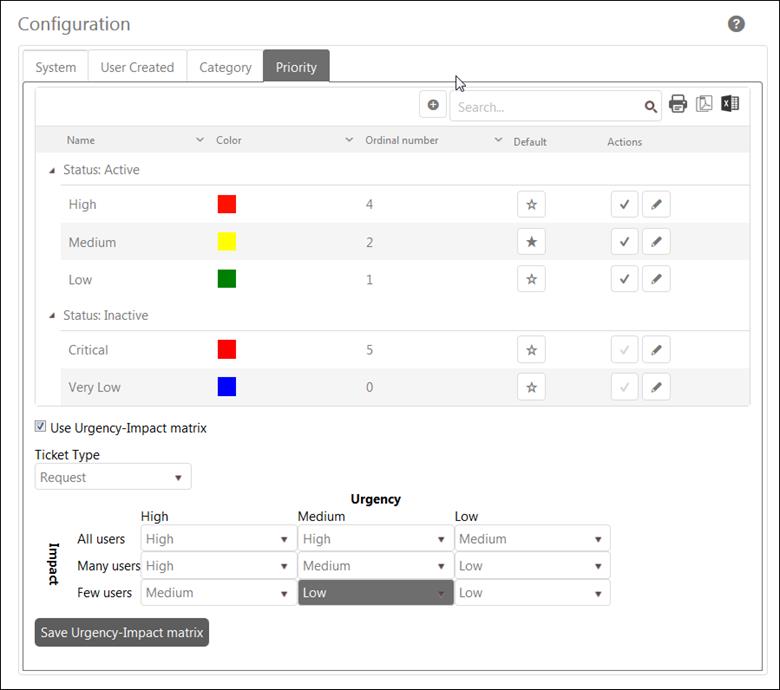The width and height of the screenshot is (780, 690).
Task: Toggle active checkmark for Medium priority
Action: click(624, 242)
